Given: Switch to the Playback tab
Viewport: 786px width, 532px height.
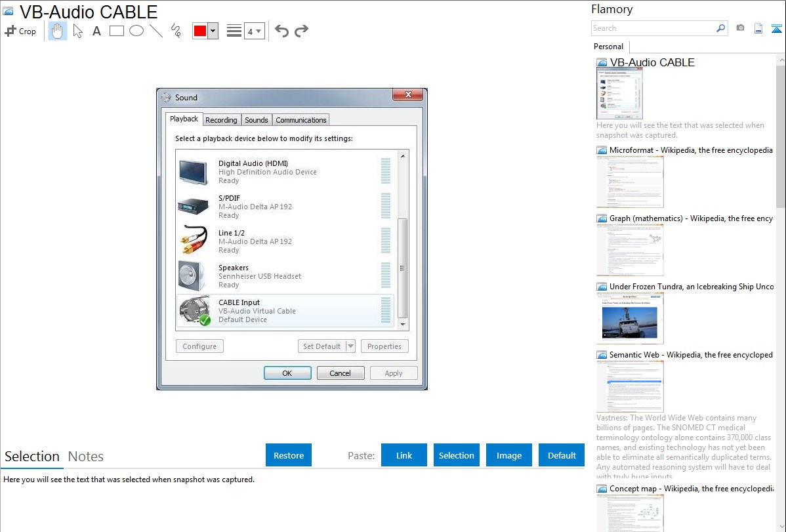Looking at the screenshot, I should coord(184,119).
